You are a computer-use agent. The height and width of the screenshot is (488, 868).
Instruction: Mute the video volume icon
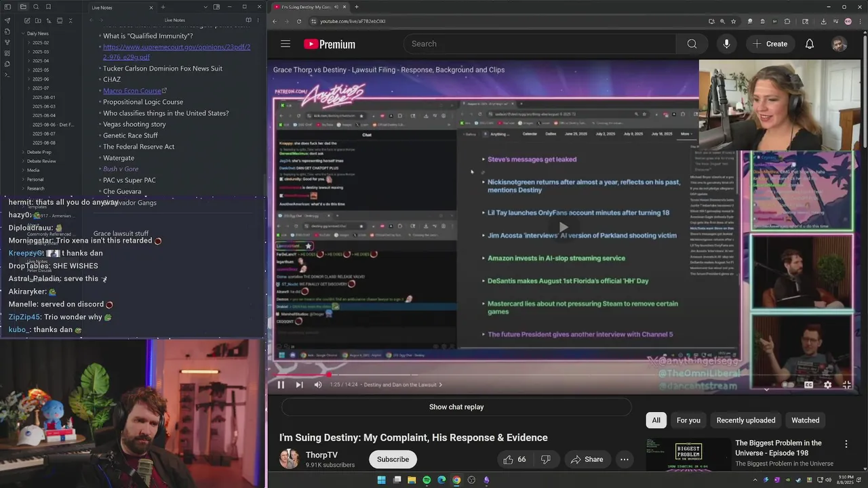pos(318,385)
